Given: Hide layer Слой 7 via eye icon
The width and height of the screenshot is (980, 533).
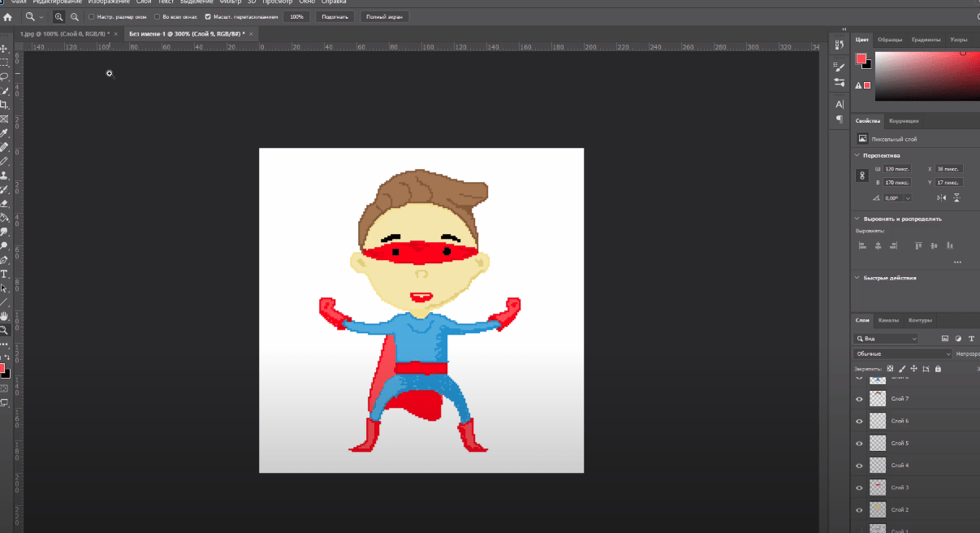Looking at the screenshot, I should [859, 399].
